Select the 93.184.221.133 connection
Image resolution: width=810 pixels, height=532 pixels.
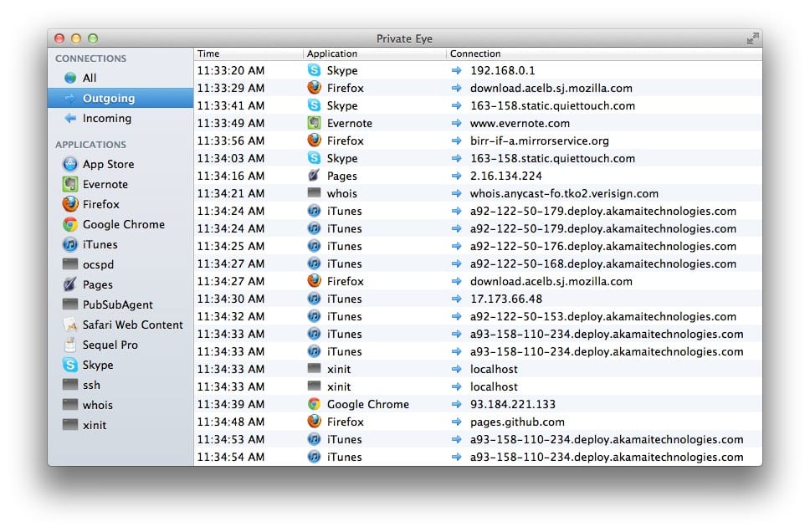tap(512, 404)
